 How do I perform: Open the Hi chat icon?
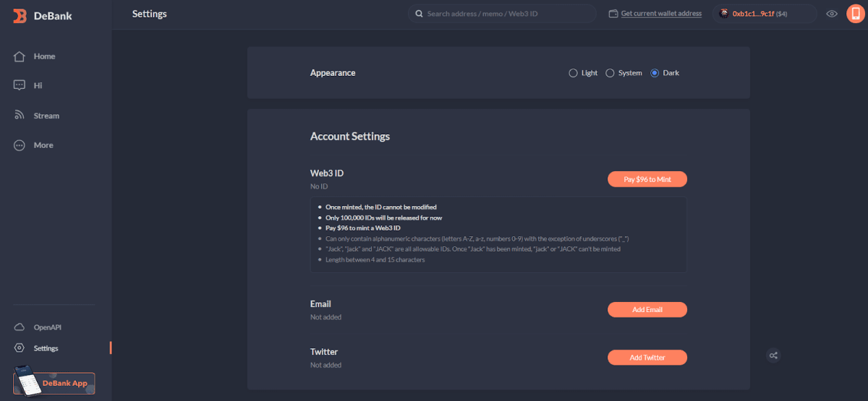[x=20, y=85]
